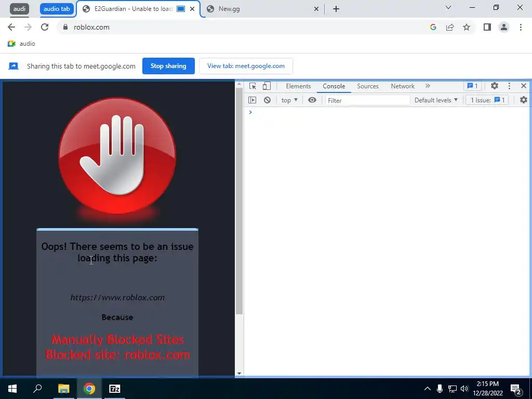
Task: Click the Google icon in address bar
Action: (x=433, y=27)
